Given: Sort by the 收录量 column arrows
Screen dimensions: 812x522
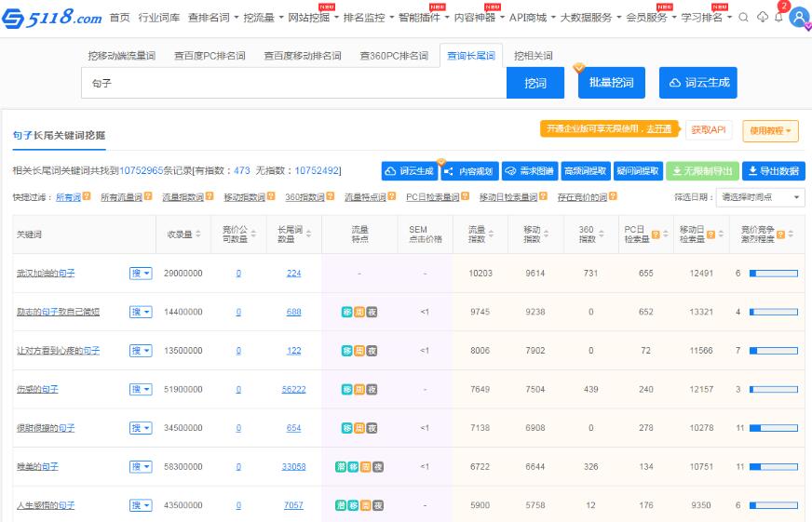Looking at the screenshot, I should pos(198,234).
